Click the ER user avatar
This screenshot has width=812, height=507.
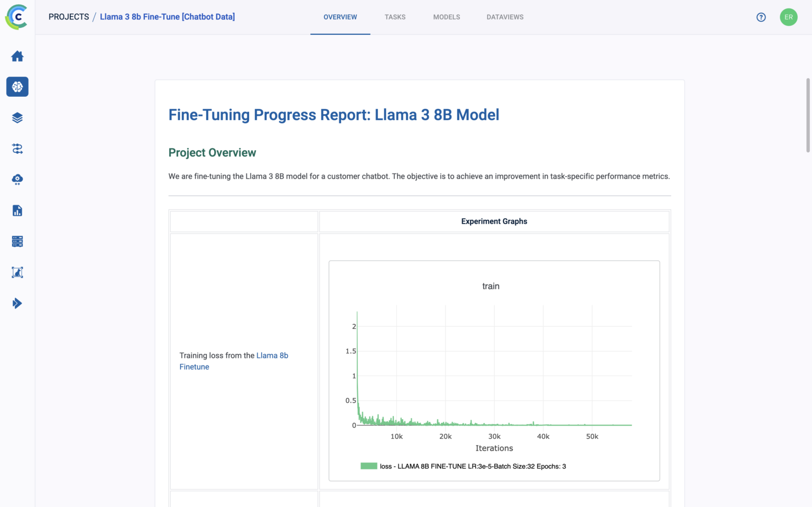(x=788, y=17)
